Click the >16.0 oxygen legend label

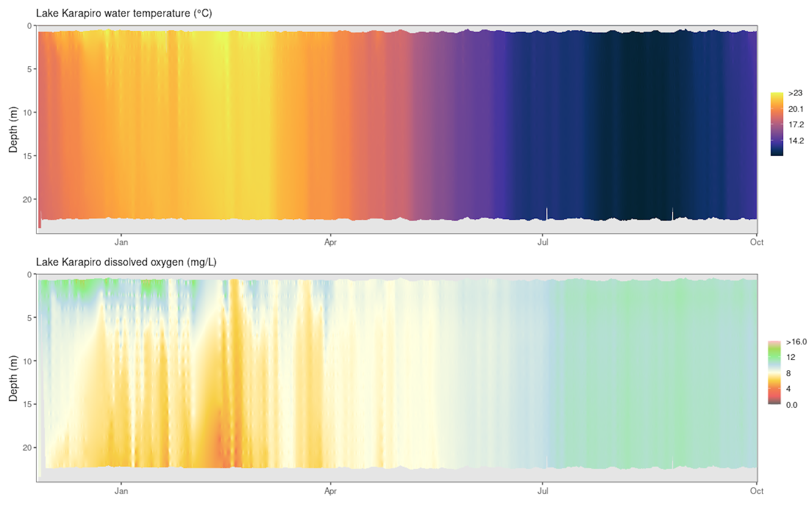tap(796, 342)
